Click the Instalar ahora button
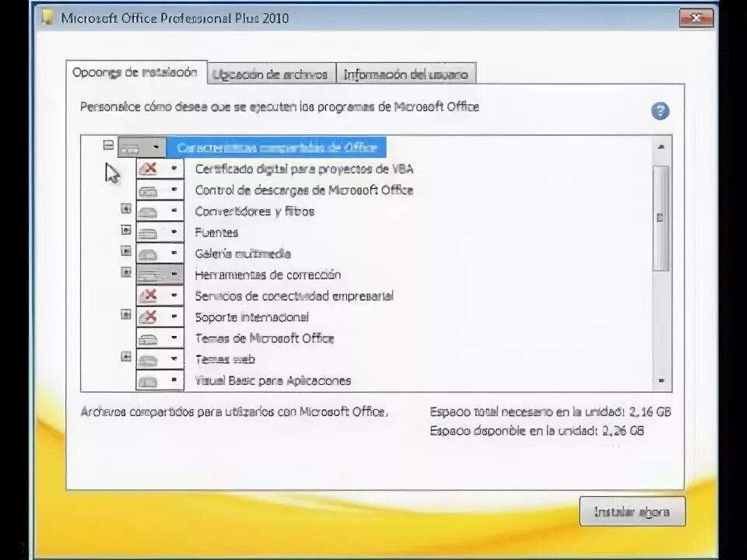The image size is (747, 560). pos(632,512)
